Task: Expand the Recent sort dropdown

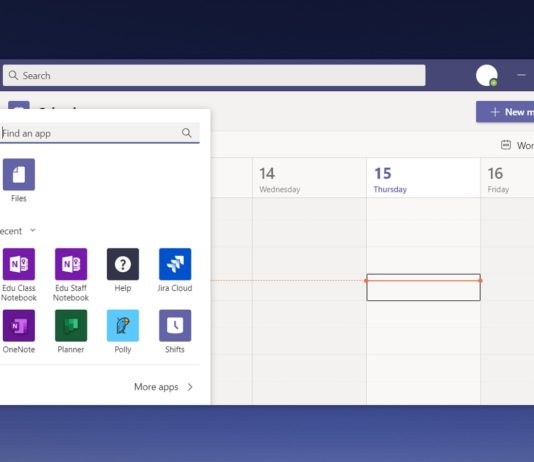Action: click(33, 230)
